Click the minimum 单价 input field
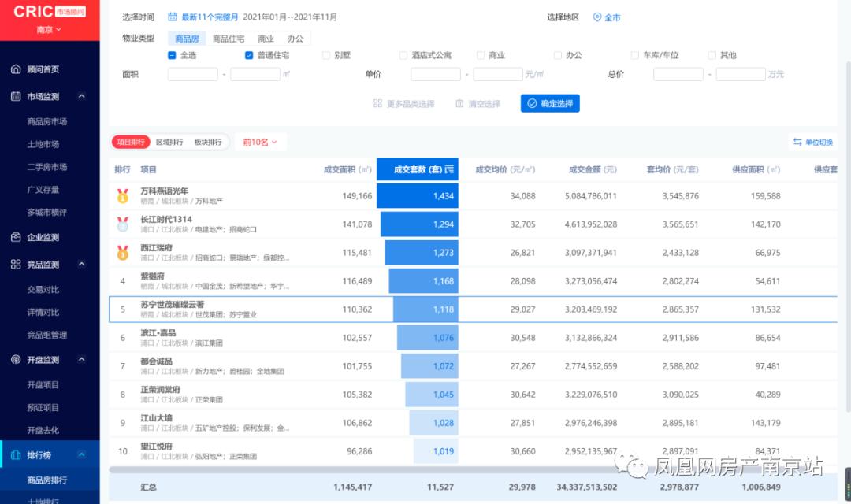Viewport: 851px width, 504px height. 435,74
